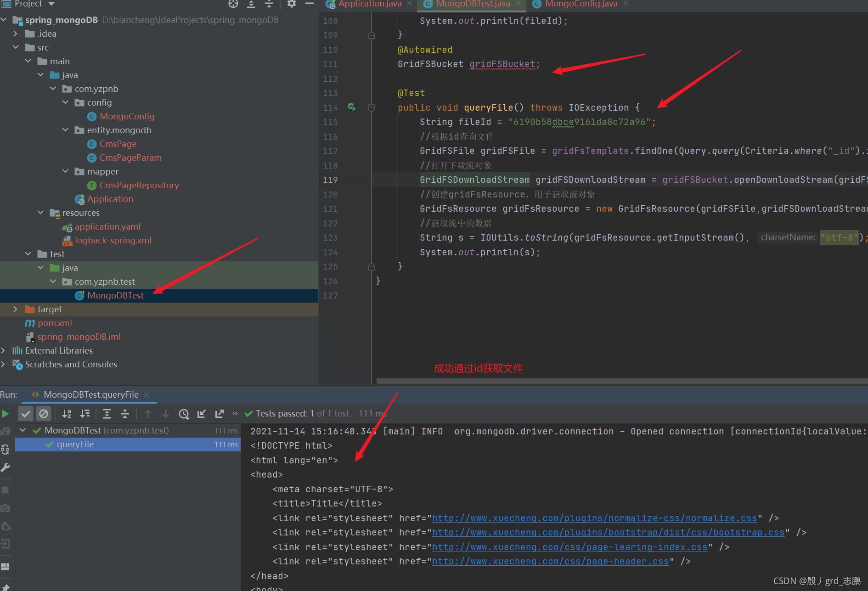Click the editor horizontal scrollbar
868x591 pixels.
(622, 381)
